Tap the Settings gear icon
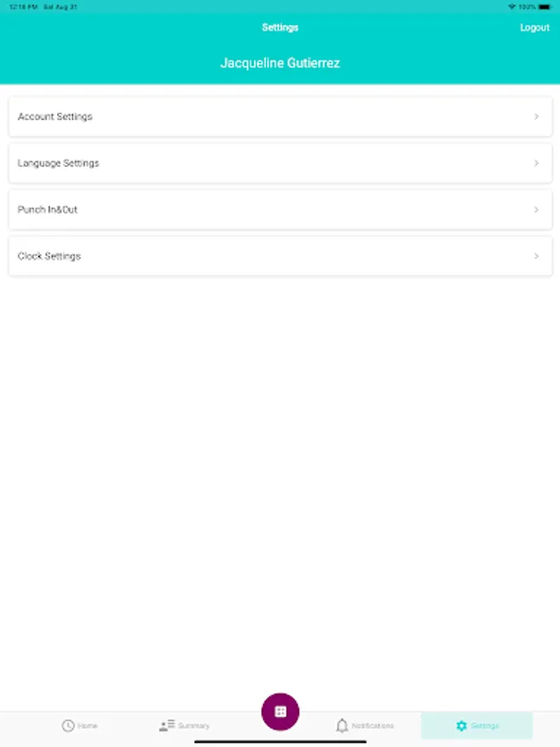560x747 pixels. [461, 725]
